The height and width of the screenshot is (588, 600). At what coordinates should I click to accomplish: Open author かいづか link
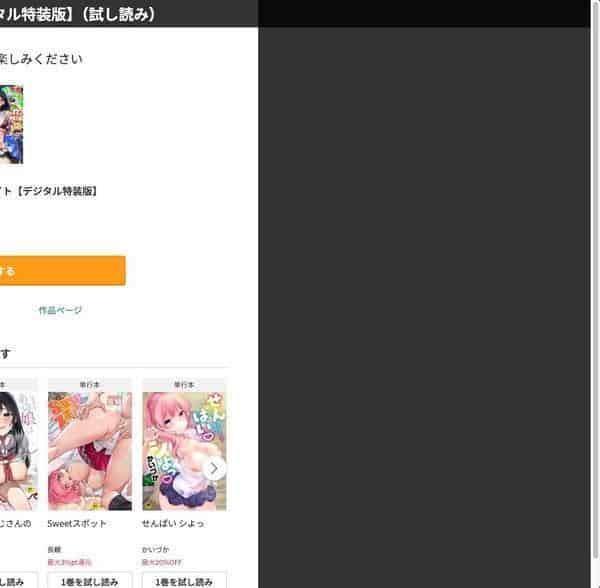tap(155, 549)
